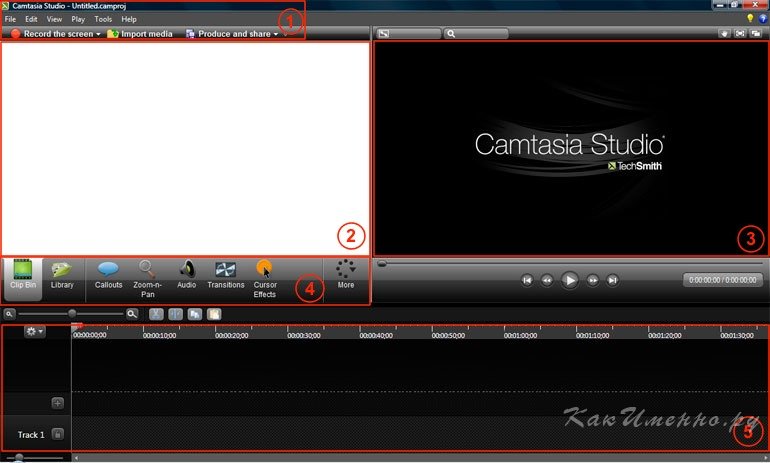Screen dimensions: 770x463
Task: Click the timeline zoom slider handle
Action: point(72,313)
